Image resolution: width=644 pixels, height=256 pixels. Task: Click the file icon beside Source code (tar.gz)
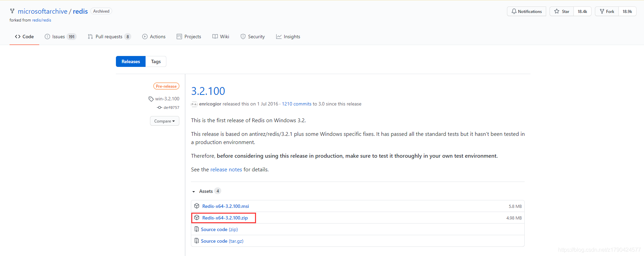197,241
